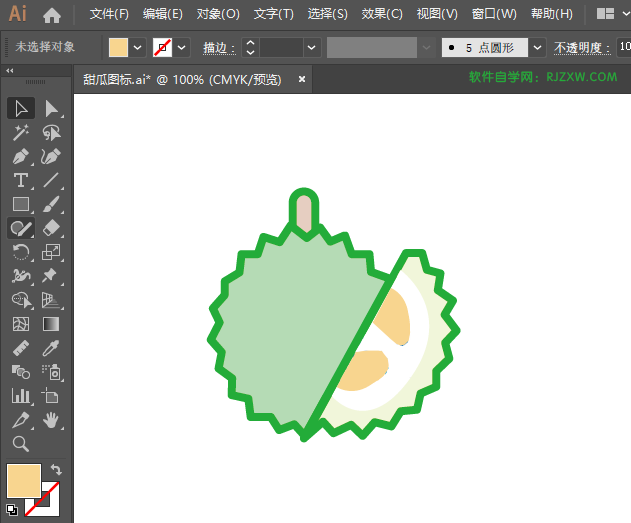
Task: Click the toolbar fill color swatch
Action: (23, 480)
